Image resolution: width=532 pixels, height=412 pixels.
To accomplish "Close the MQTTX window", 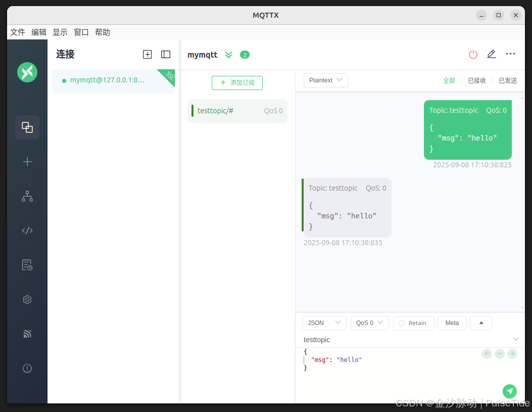I will [x=516, y=15].
